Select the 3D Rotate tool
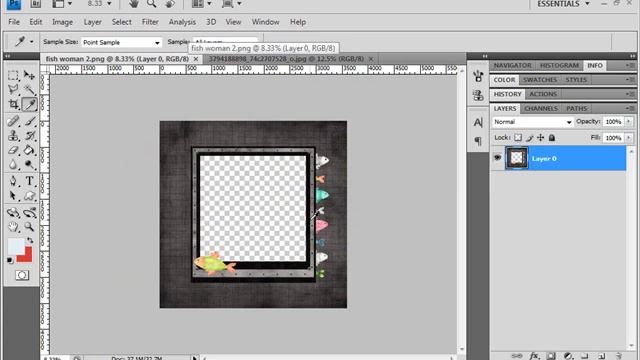The height and width of the screenshot is (360, 640). (13, 212)
